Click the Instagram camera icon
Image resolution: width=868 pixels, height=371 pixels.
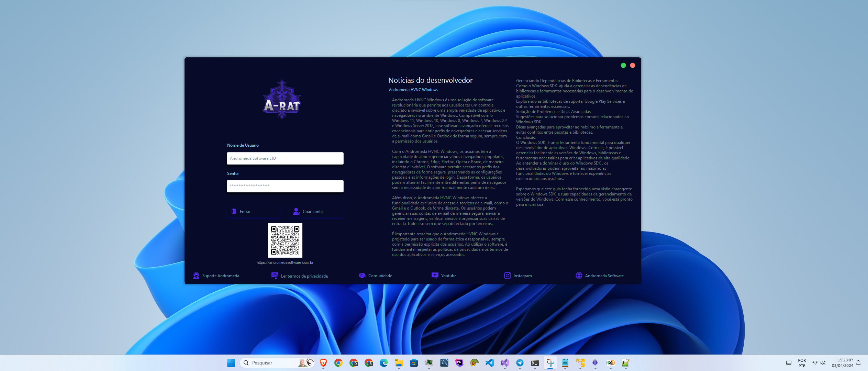pos(507,276)
